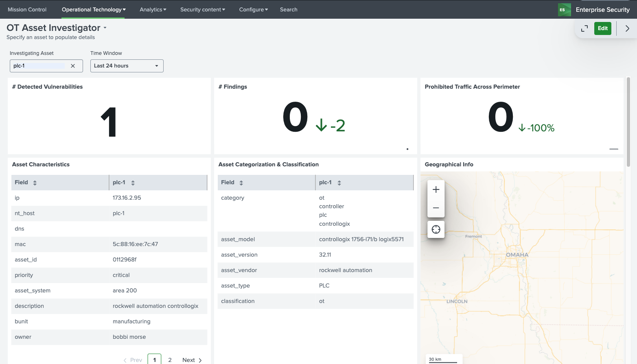Zoom out on the geographical map
637x364 pixels.
(436, 208)
